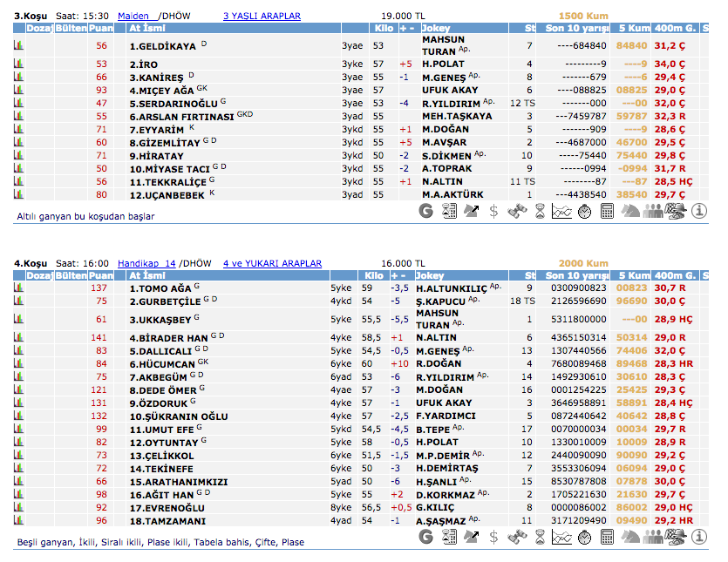Click the calculator icon below race 4
The image size is (728, 562).
[608, 537]
